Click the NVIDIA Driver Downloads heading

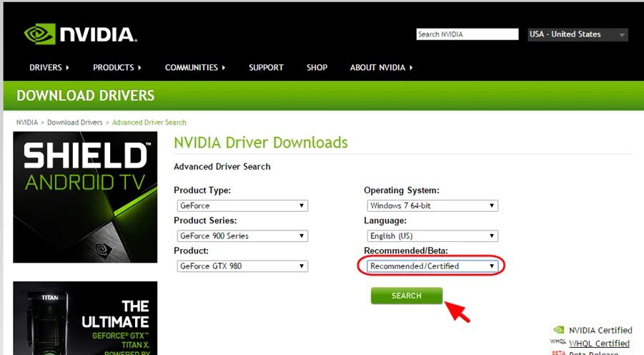coord(261,142)
